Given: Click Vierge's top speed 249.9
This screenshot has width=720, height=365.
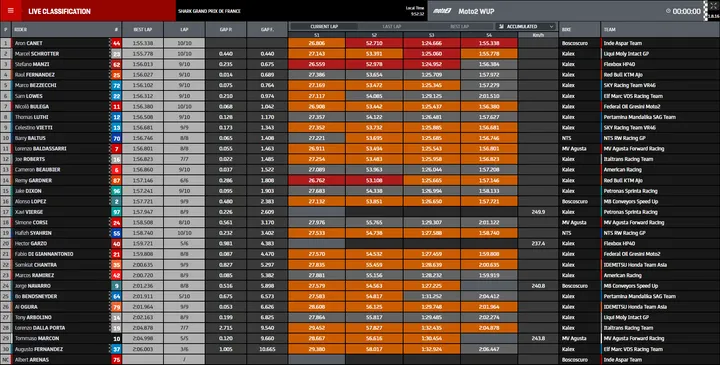Looking at the screenshot, I should click(538, 212).
